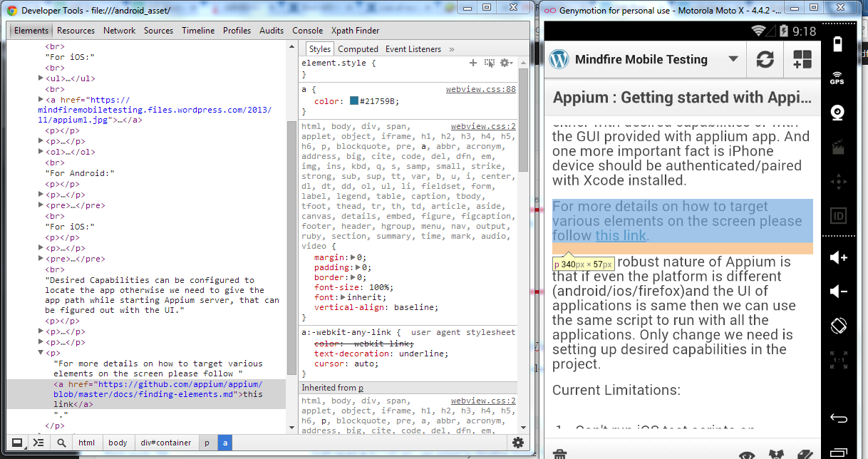The height and width of the screenshot is (459, 868).
Task: Click the eye preview icon
Action: (x=746, y=454)
